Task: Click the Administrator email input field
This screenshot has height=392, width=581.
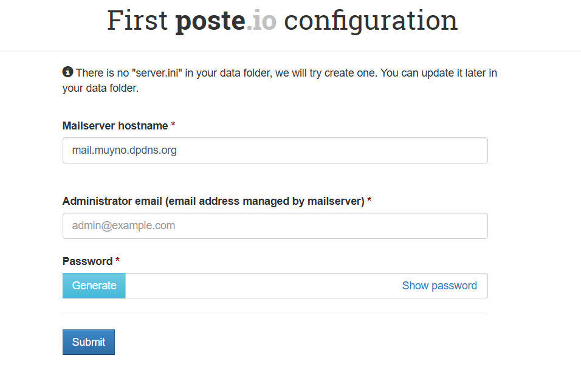Action: (x=275, y=225)
